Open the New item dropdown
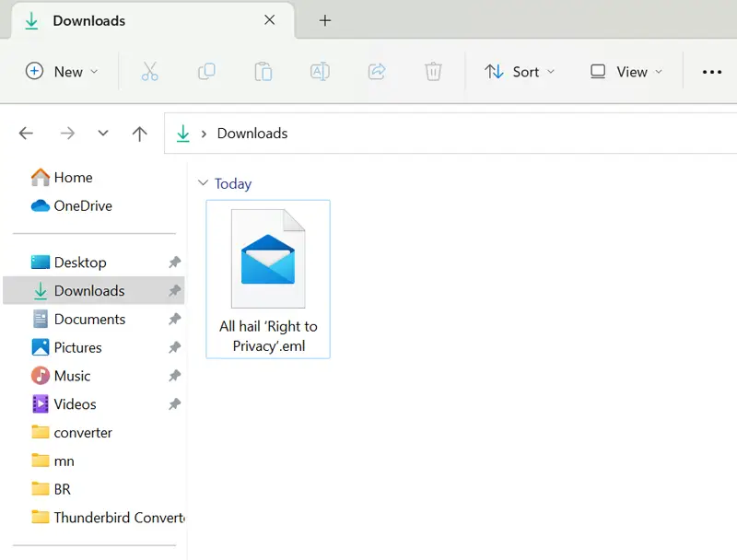737x560 pixels. click(62, 72)
